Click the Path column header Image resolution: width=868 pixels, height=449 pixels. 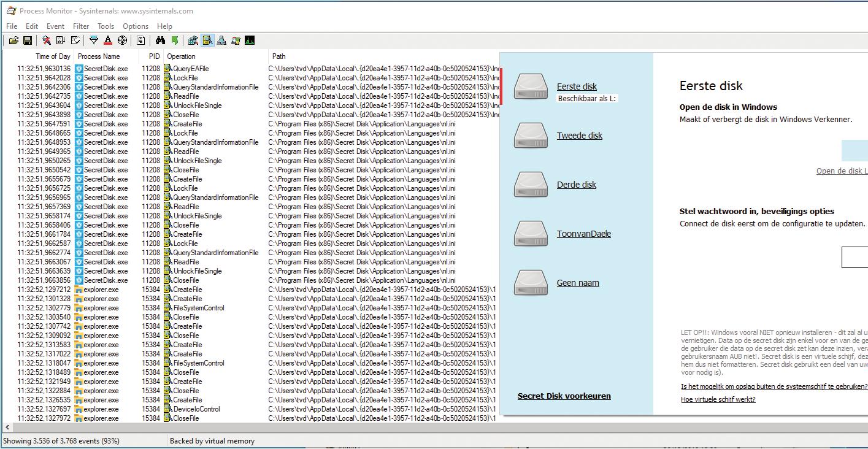pos(384,56)
